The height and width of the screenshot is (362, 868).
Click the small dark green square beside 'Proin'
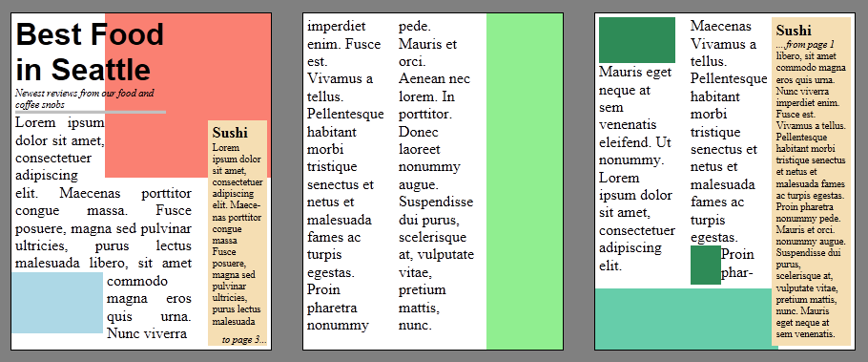point(705,265)
